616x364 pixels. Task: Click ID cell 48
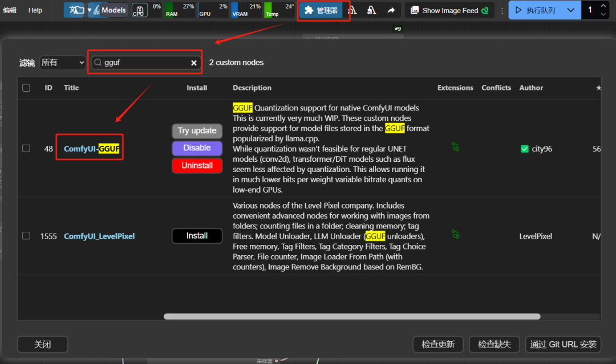tap(48, 149)
